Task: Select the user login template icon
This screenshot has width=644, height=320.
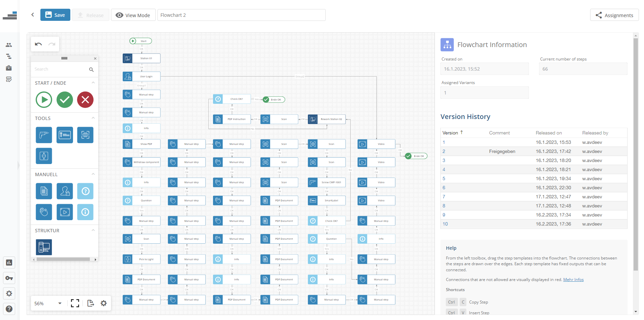Action: point(65,191)
